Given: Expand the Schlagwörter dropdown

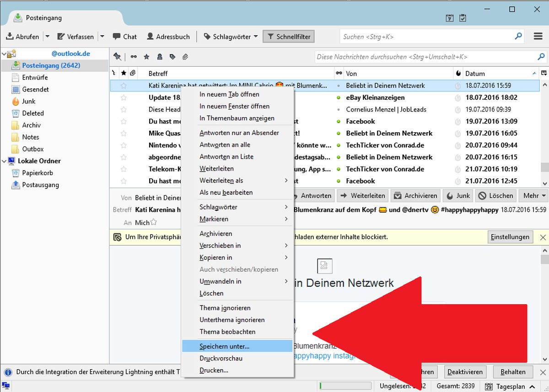Looking at the screenshot, I should click(x=231, y=37).
